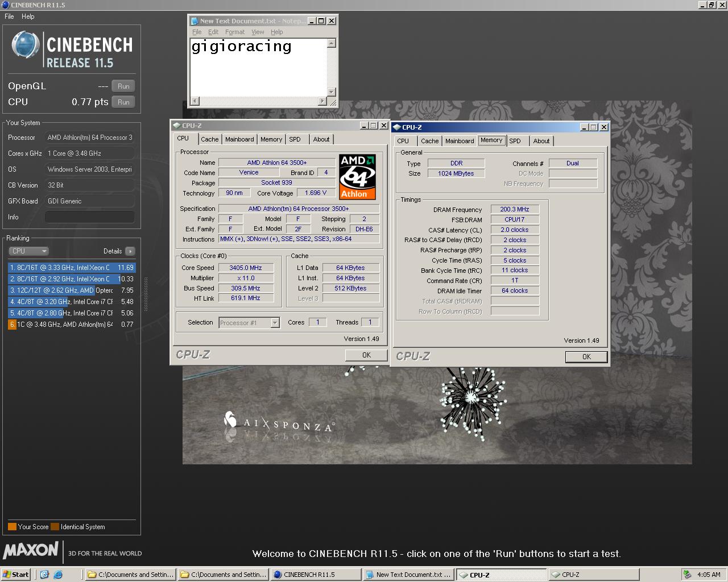Open Notepad View menu
Screen dimensions: 728x582
point(258,32)
